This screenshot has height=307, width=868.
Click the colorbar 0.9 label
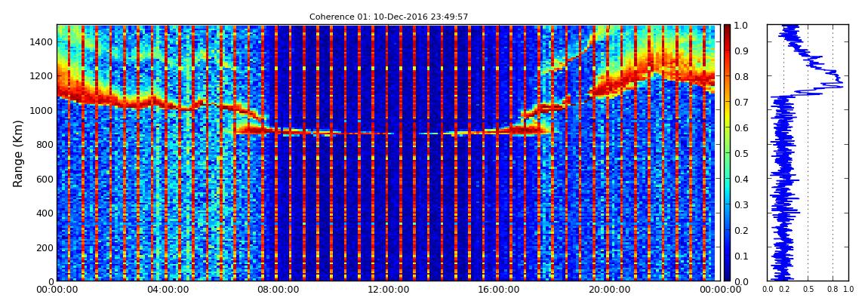[741, 51]
